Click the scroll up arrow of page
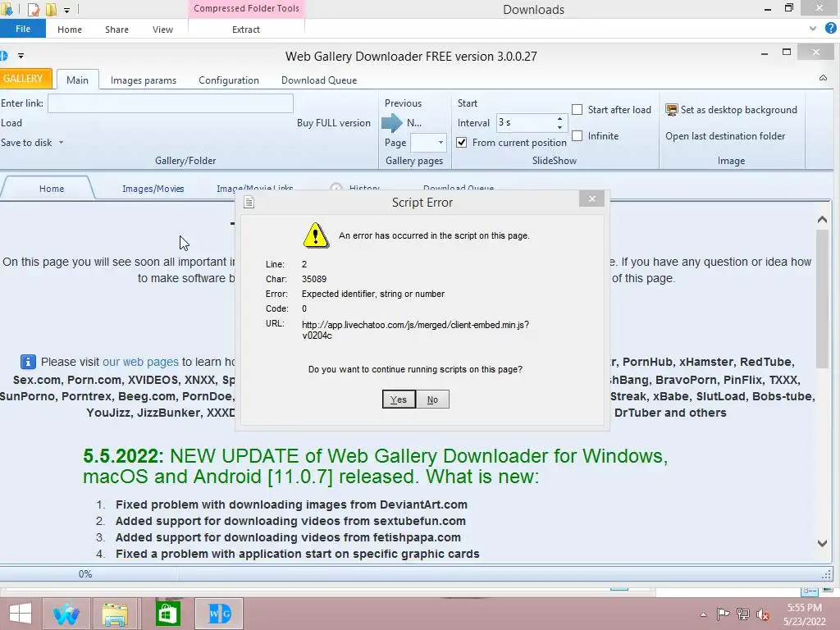This screenshot has width=840, height=630. (822, 220)
